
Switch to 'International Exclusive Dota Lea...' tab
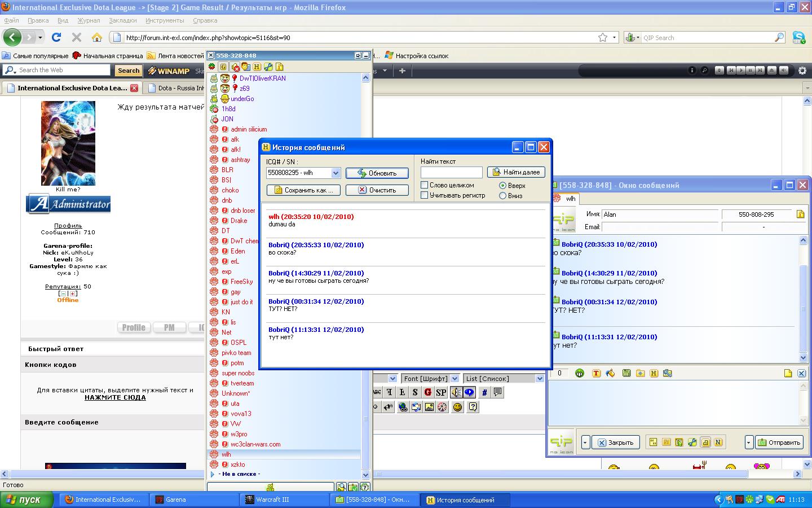71,87
